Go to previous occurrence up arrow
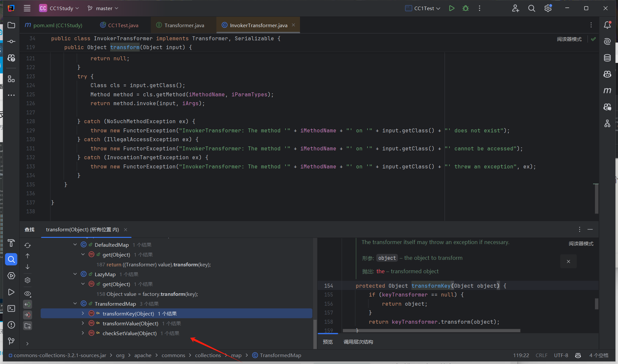Image resolution: width=618 pixels, height=364 pixels. tap(28, 256)
